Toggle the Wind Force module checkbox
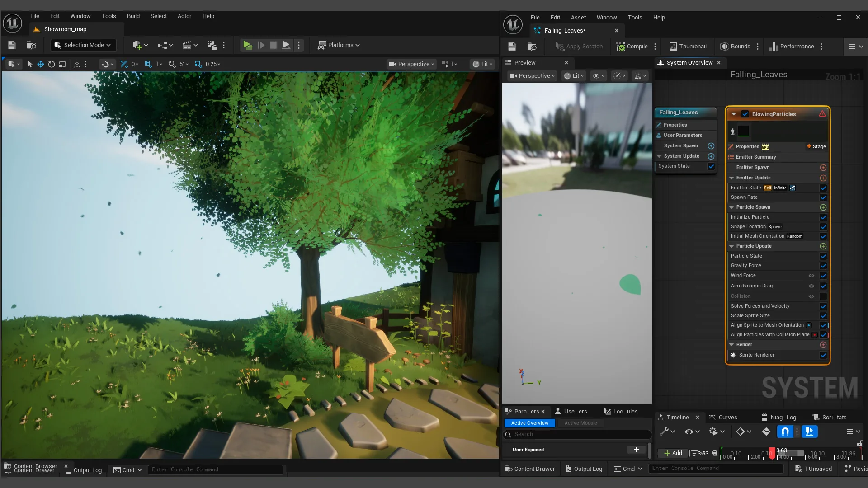868x488 pixels. click(823, 276)
